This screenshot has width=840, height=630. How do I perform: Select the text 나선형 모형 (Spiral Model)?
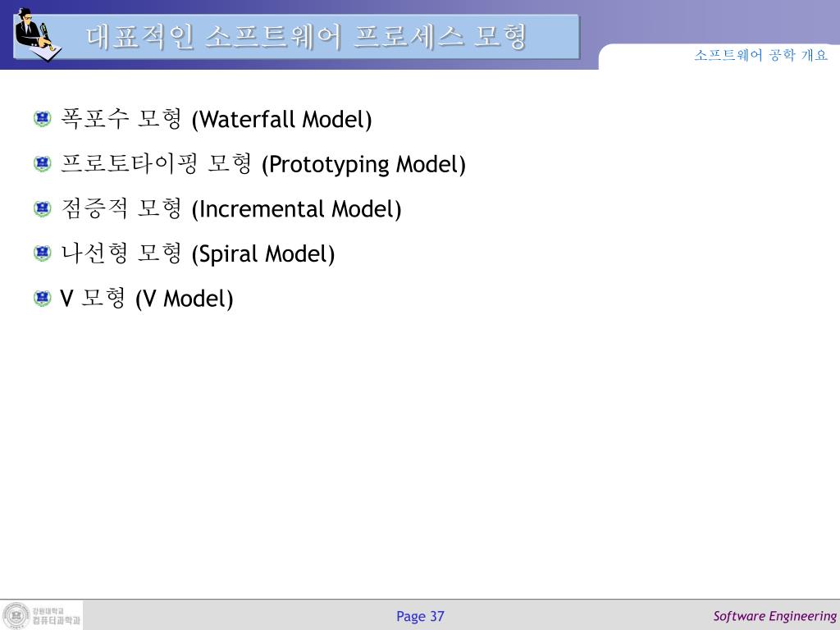coord(198,253)
